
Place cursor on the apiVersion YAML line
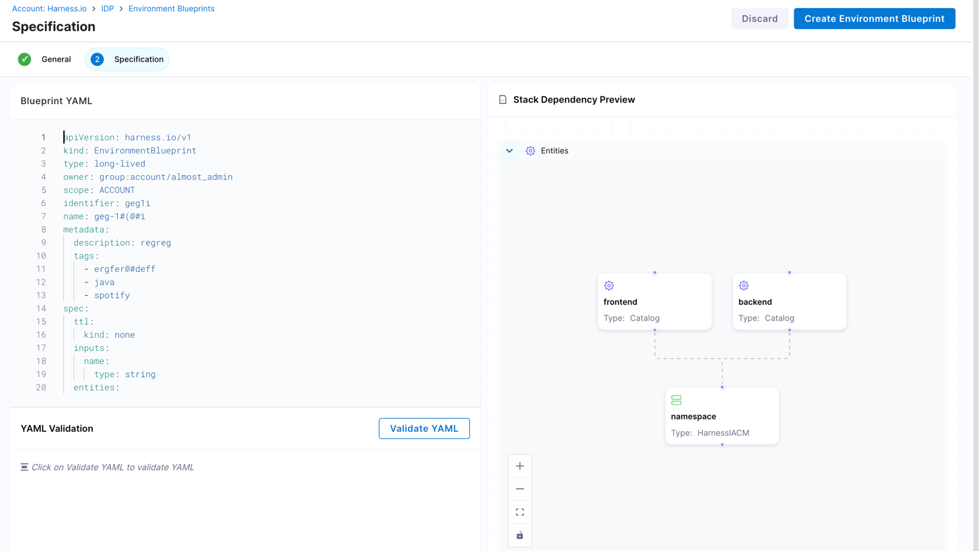[128, 138]
